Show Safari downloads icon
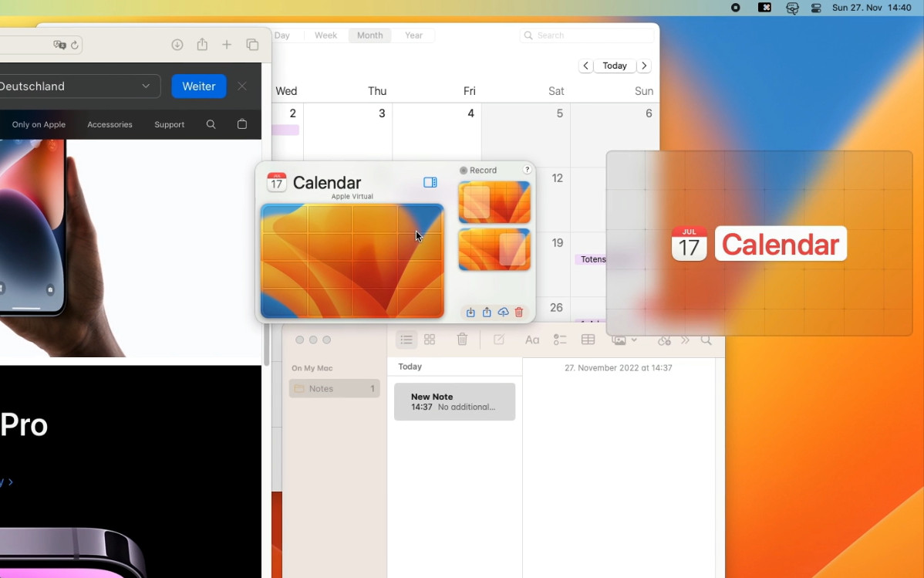This screenshot has height=578, width=924. [177, 44]
